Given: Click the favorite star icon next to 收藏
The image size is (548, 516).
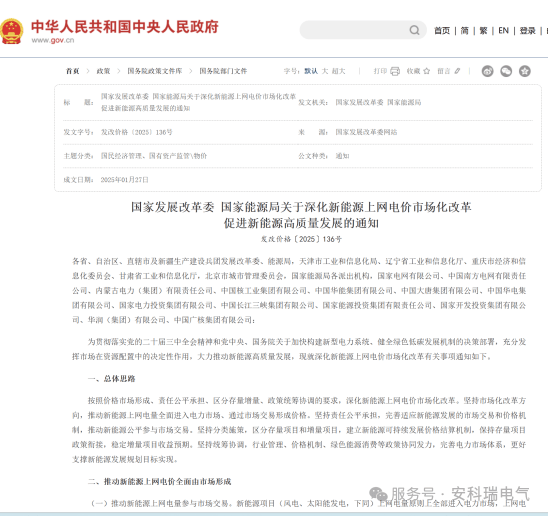Looking at the screenshot, I should [427, 71].
